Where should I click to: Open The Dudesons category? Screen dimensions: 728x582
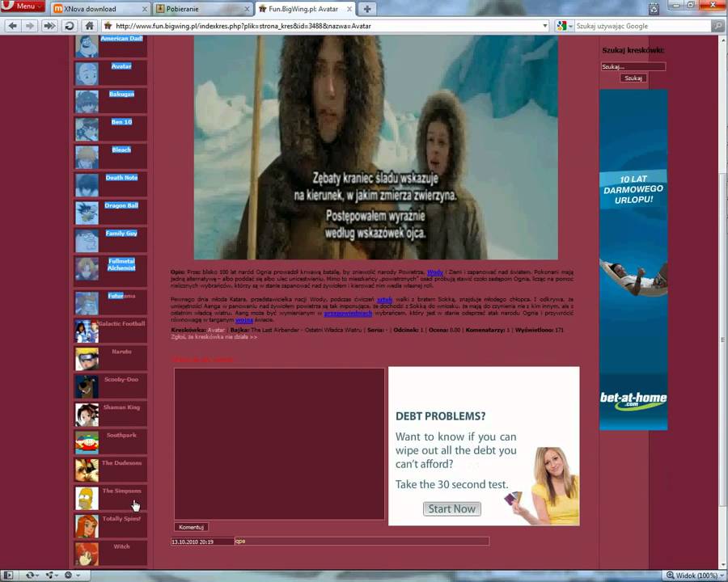click(x=121, y=463)
